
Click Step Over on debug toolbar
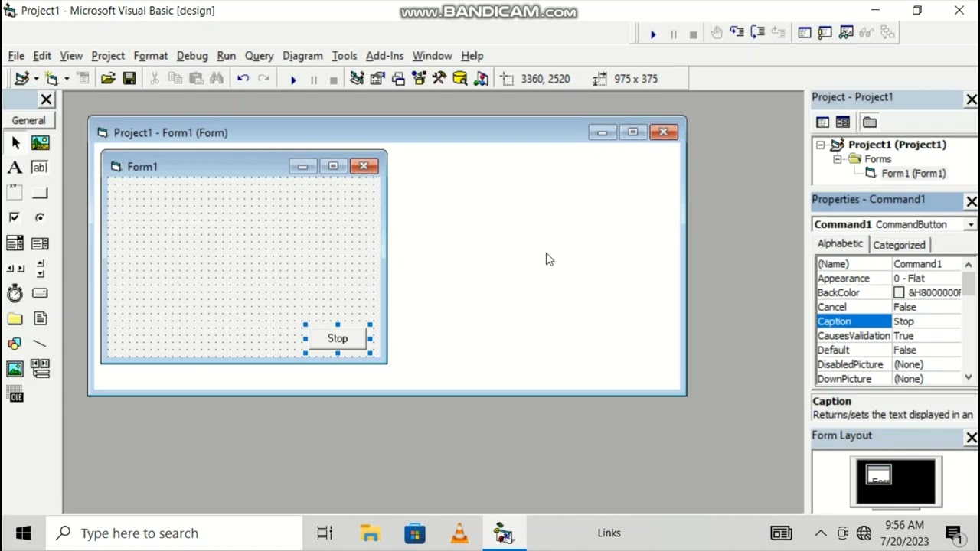point(758,33)
